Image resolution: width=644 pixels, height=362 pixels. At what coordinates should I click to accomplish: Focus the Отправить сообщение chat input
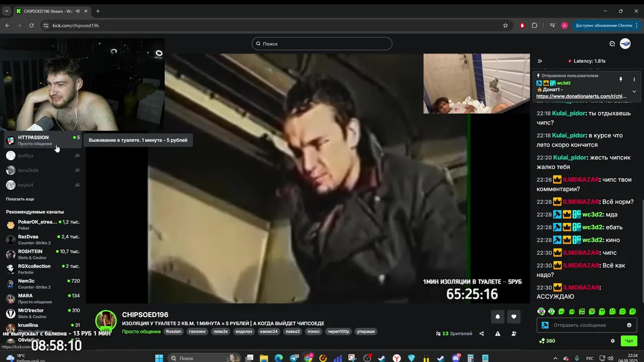[x=586, y=325]
